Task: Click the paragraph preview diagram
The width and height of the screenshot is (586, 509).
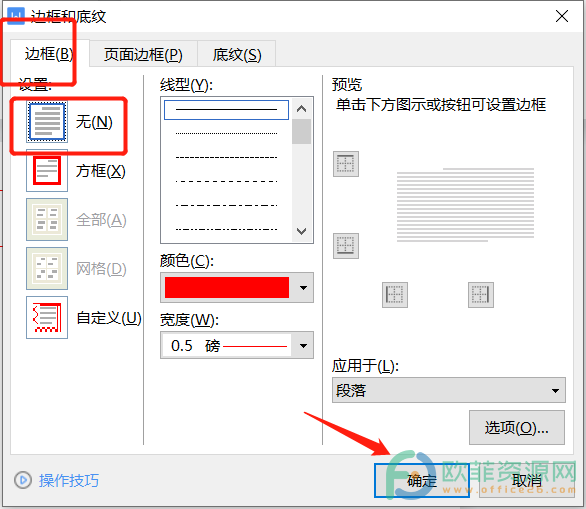Action: (465, 205)
